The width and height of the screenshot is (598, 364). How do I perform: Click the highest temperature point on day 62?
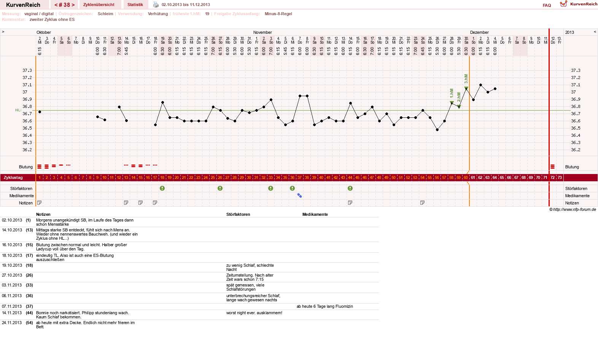tap(480, 85)
